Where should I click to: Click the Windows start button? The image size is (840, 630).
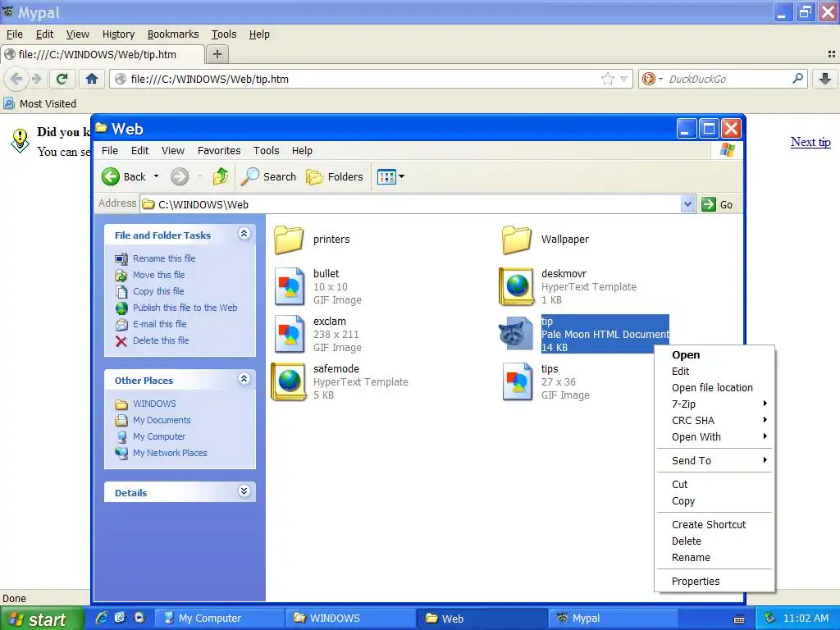(42, 619)
